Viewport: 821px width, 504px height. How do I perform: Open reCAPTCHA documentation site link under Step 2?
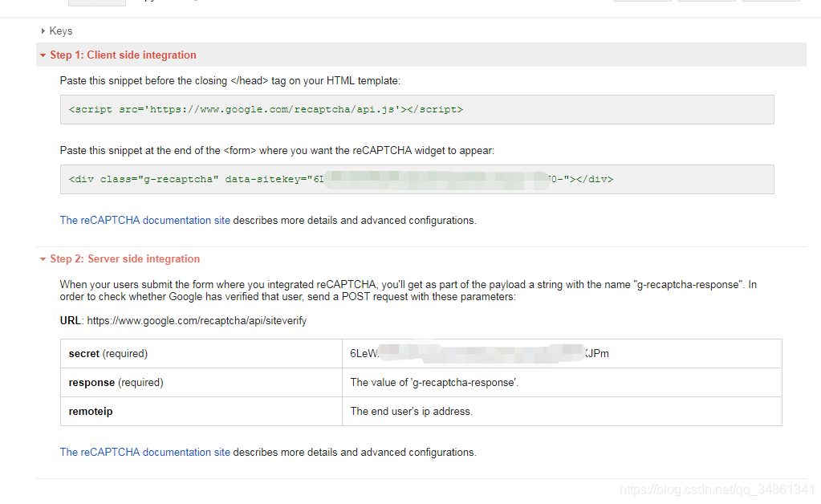coord(145,452)
